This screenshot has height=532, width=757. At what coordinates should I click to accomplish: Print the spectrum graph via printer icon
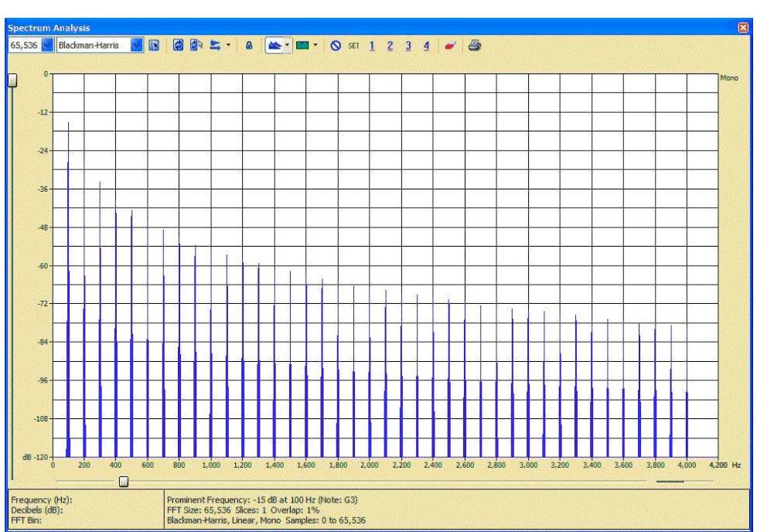pyautogui.click(x=475, y=46)
